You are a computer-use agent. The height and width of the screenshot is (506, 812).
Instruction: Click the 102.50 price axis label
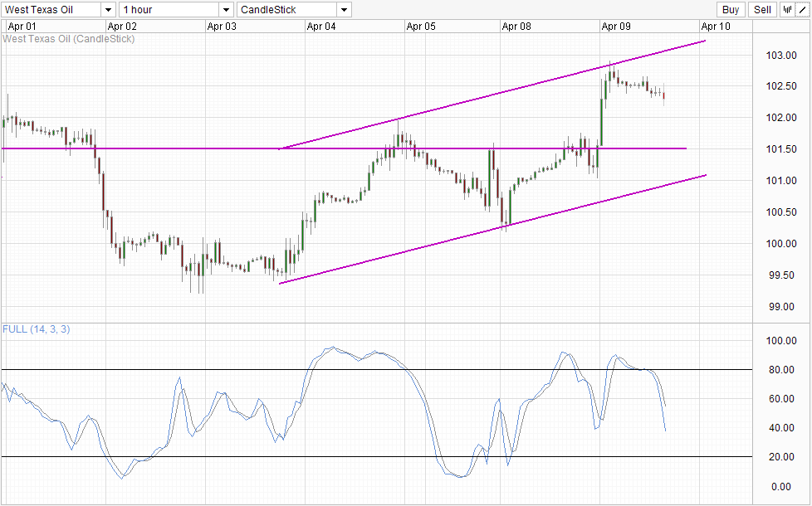click(x=781, y=86)
